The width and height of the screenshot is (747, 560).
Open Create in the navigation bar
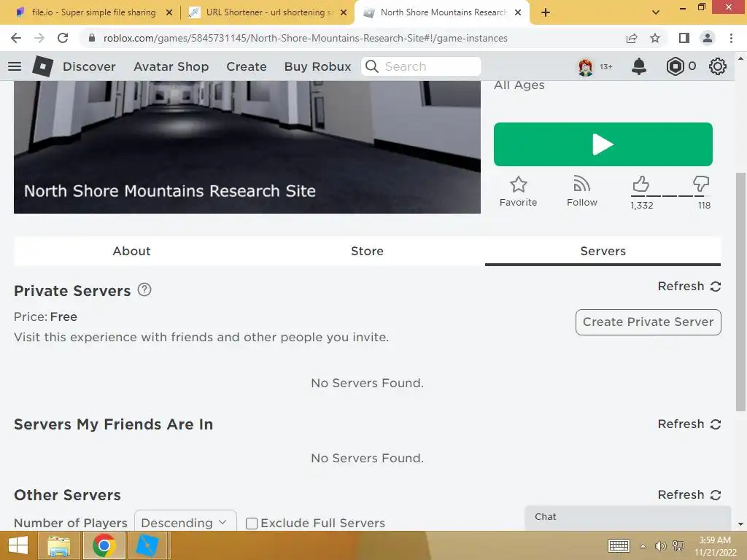[247, 66]
